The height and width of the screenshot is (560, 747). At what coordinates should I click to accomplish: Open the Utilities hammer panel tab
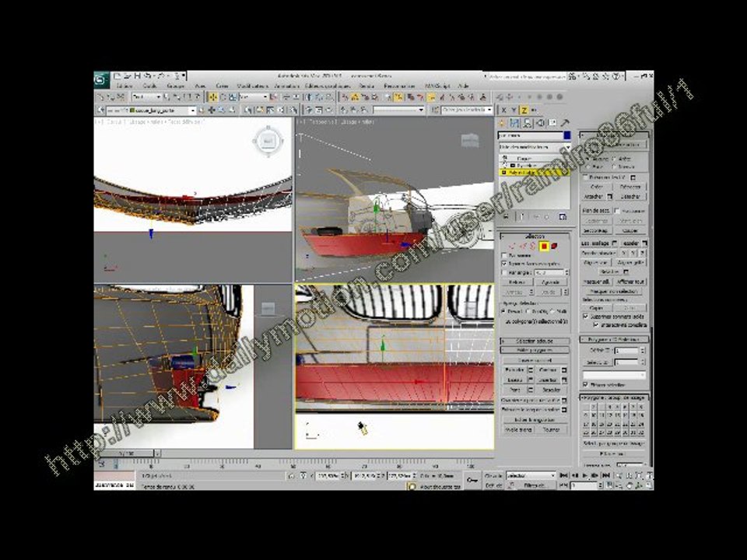click(x=565, y=124)
